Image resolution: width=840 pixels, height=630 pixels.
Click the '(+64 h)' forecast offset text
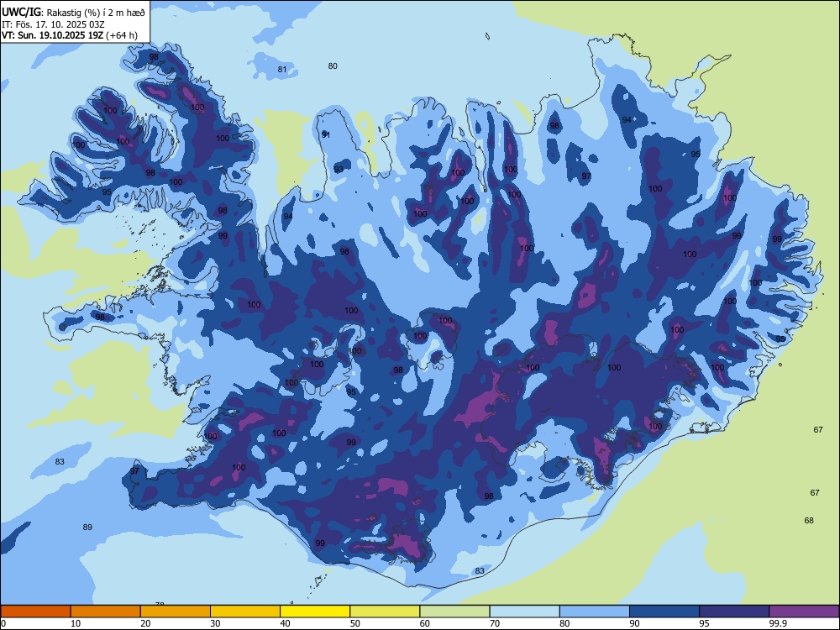pos(122,36)
